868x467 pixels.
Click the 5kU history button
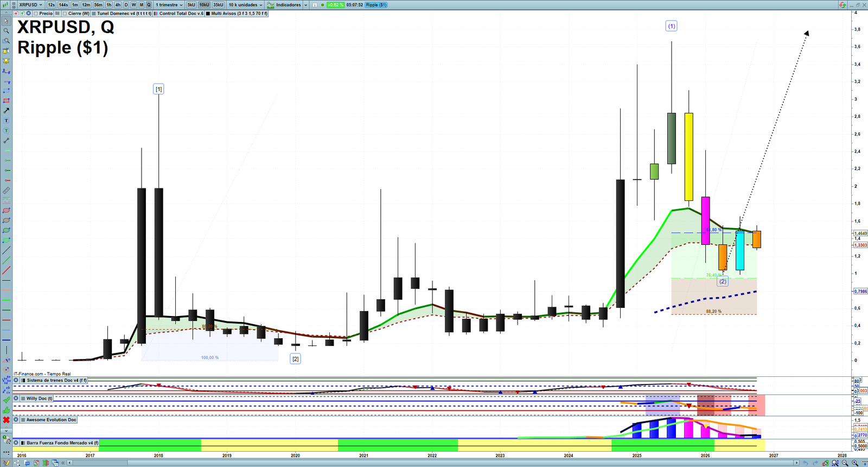coord(191,5)
